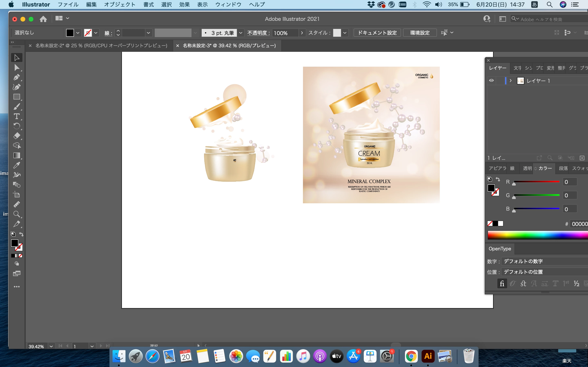Screen dimensions: 588x367
Task: Select the Paintbrush tool
Action: [17, 107]
